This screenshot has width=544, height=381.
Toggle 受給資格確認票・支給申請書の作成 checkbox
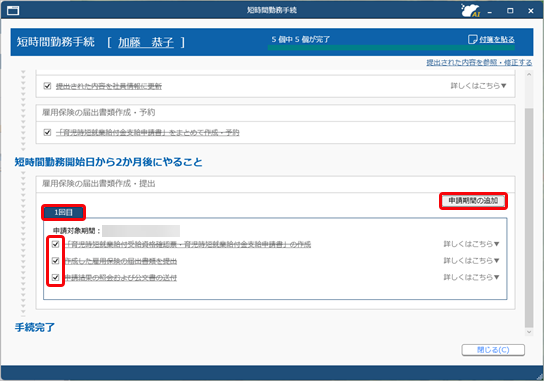pyautogui.click(x=56, y=244)
